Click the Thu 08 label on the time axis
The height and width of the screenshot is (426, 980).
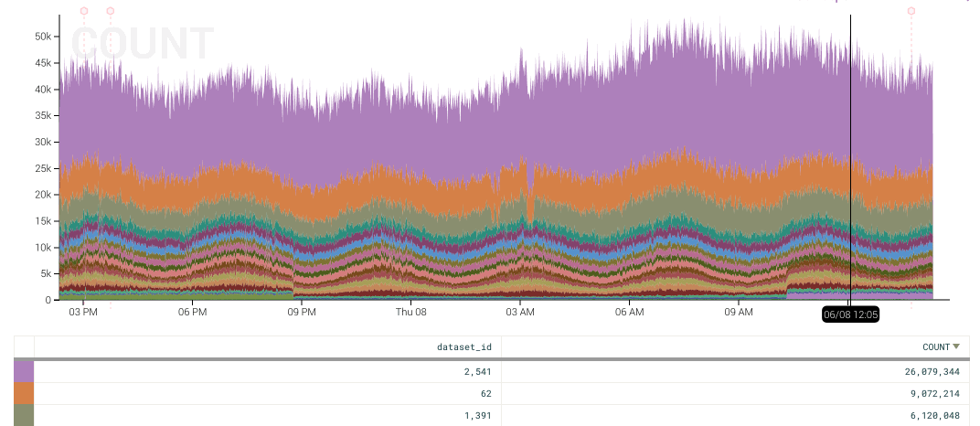[x=410, y=312]
